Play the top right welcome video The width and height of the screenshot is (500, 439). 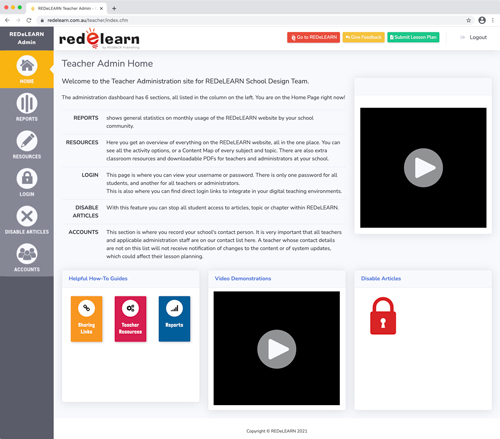(423, 168)
